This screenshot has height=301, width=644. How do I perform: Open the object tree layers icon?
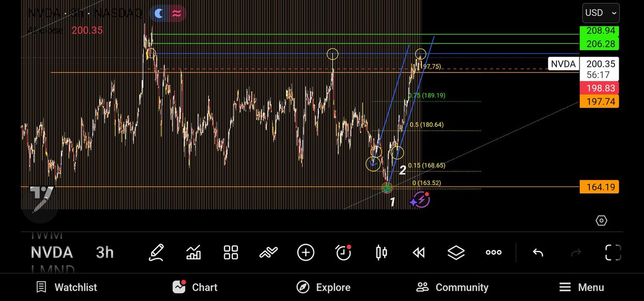[456, 252]
